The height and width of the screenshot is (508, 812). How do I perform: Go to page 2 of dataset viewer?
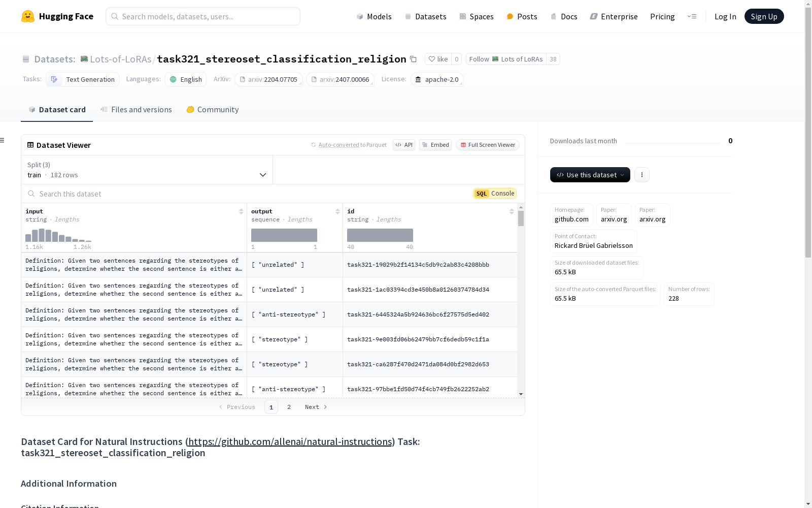tap(289, 407)
